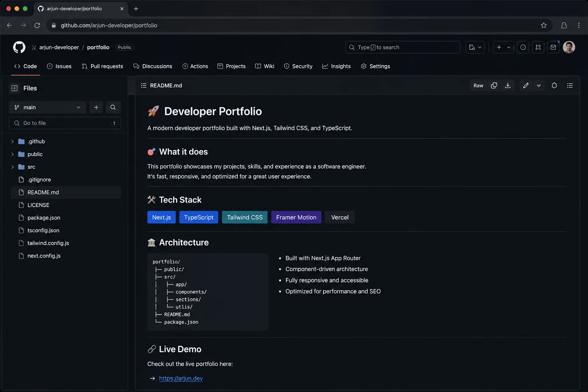Focus the Go to file field
Image resolution: width=588 pixels, height=392 pixels.
65,123
